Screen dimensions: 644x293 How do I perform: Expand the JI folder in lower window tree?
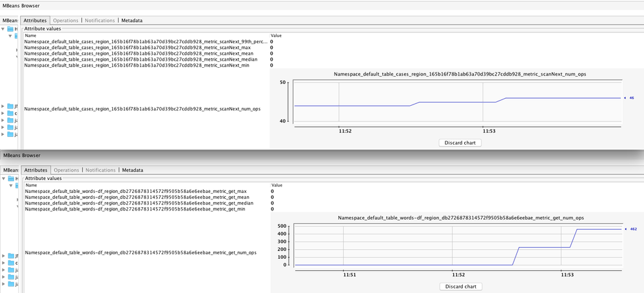point(4,256)
